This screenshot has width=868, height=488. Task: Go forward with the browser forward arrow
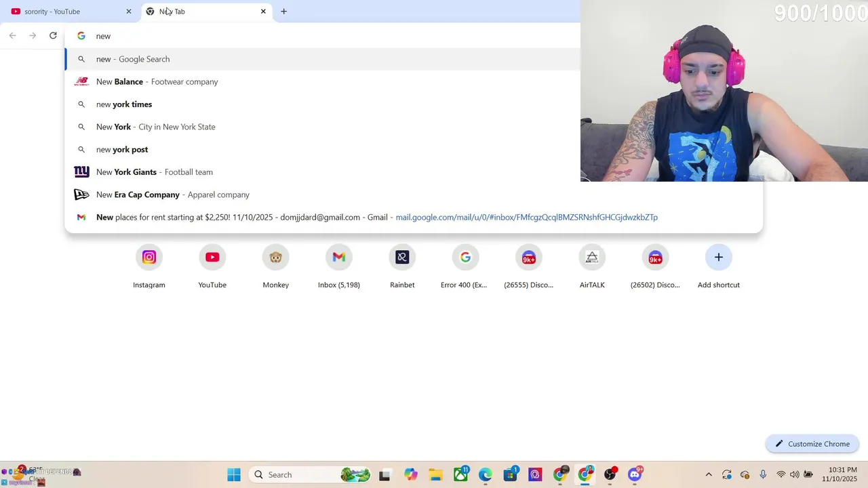click(x=33, y=35)
